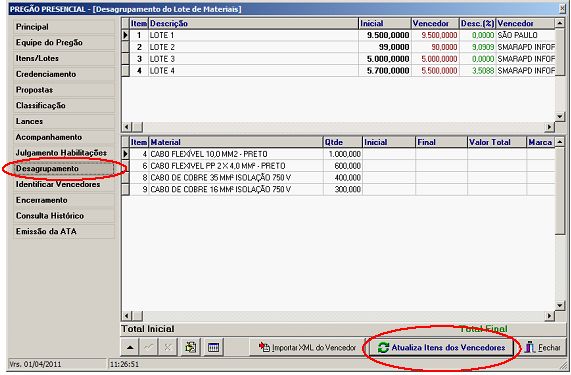The height and width of the screenshot is (375, 571).
Task: Click Material column header
Action: (236, 142)
